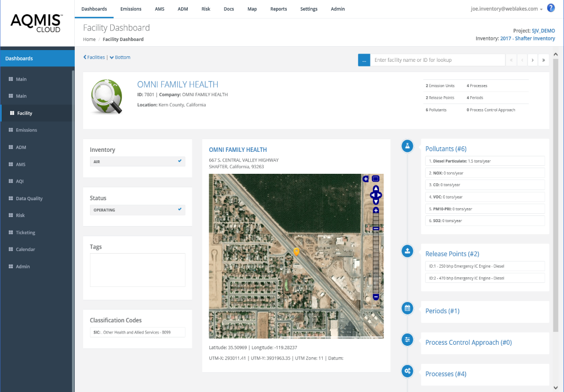Open Periods (#1) section heading
Screen dimensions: 564x392
pos(443,311)
